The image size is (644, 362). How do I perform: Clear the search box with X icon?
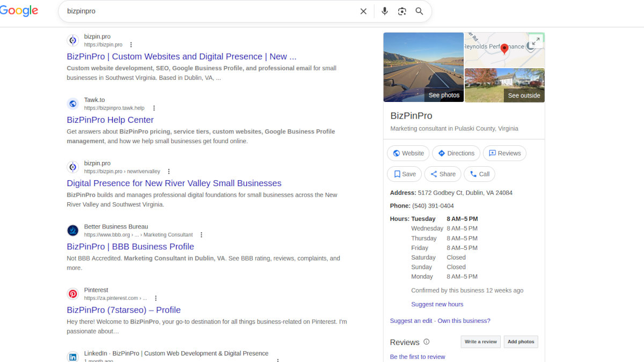363,11
